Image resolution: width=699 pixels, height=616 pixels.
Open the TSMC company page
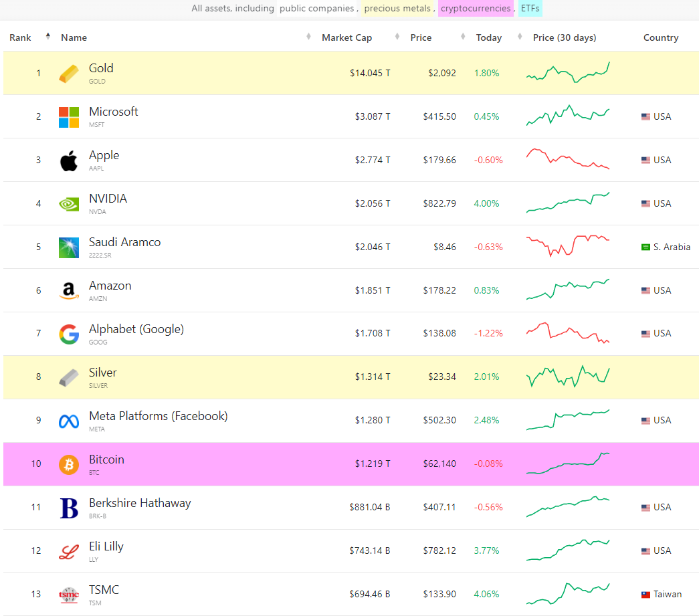click(104, 590)
